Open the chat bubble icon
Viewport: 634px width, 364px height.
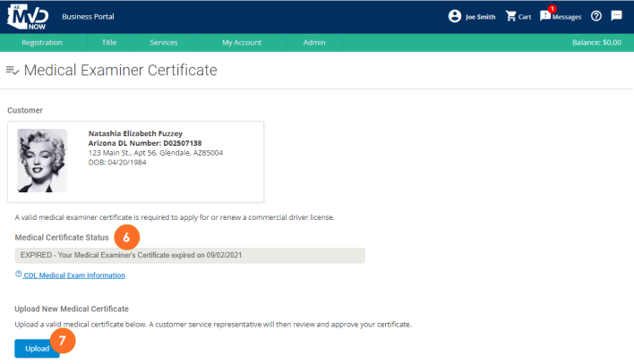(x=616, y=16)
